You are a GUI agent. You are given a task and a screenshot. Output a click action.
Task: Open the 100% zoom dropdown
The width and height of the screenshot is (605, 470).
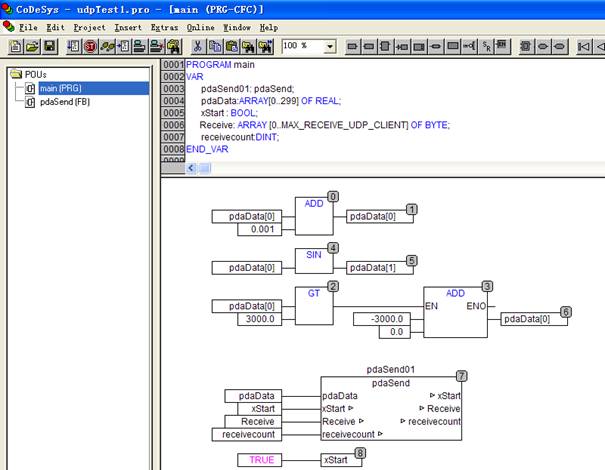click(x=329, y=46)
